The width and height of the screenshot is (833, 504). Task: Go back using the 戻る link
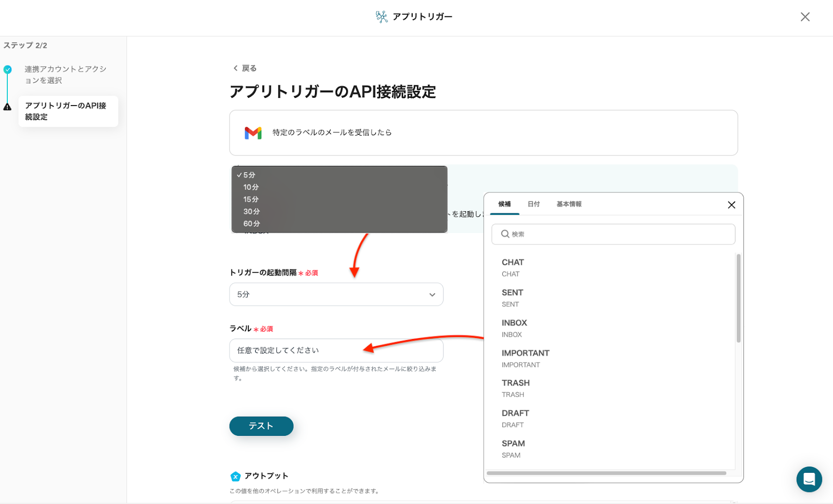point(245,68)
